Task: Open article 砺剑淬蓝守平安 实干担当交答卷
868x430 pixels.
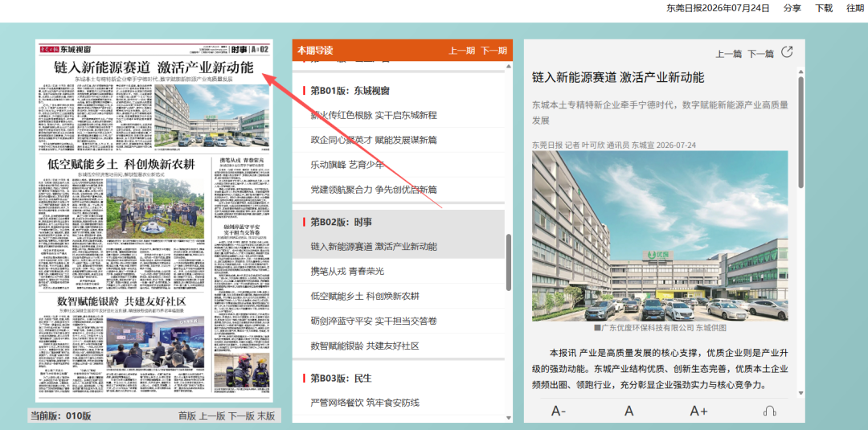Action: (374, 321)
